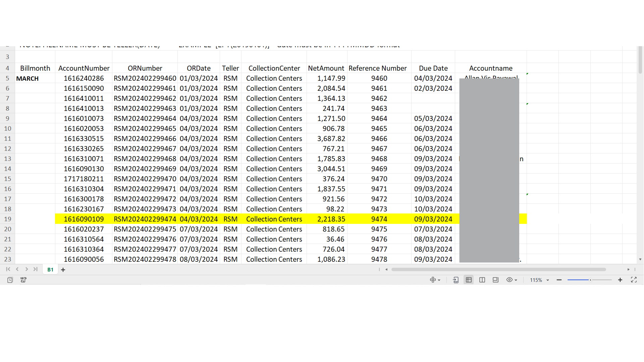Go to the next sheet tab arrow
This screenshot has width=644, height=362.
coord(26,269)
